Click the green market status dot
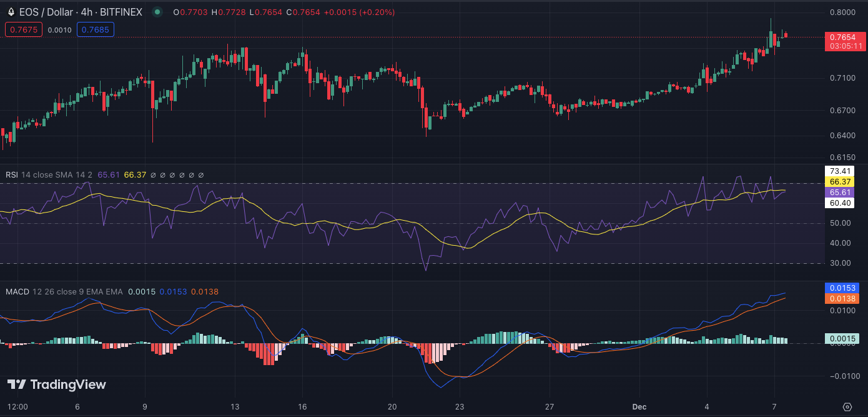Screen dimensions: 868x417 click(x=157, y=12)
